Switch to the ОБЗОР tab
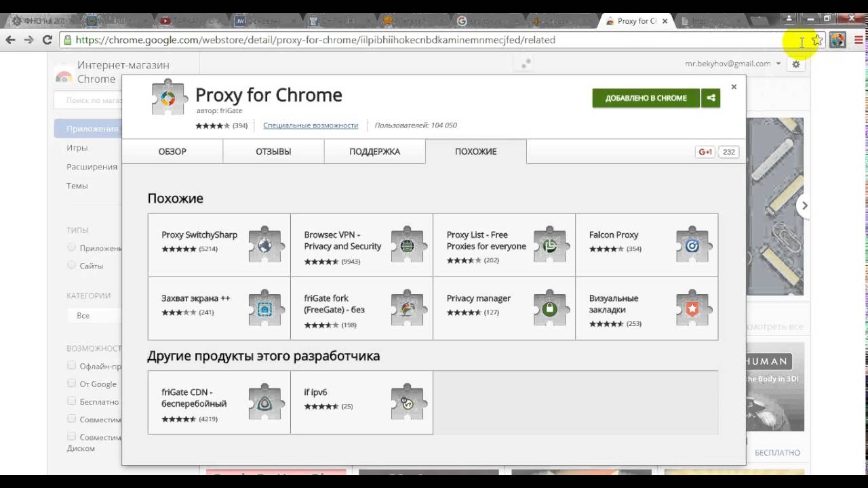868x488 pixels. coord(172,151)
